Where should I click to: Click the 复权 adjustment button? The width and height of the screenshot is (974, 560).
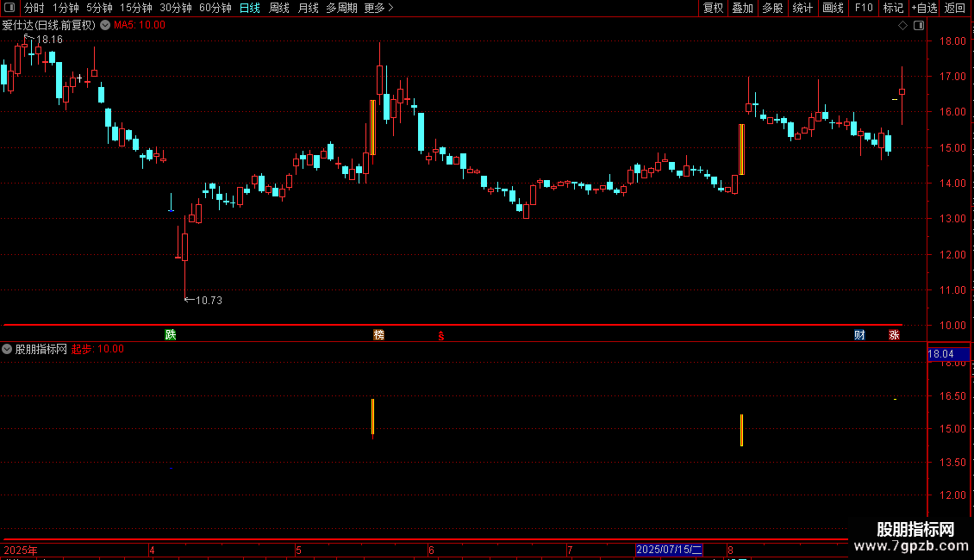point(713,8)
